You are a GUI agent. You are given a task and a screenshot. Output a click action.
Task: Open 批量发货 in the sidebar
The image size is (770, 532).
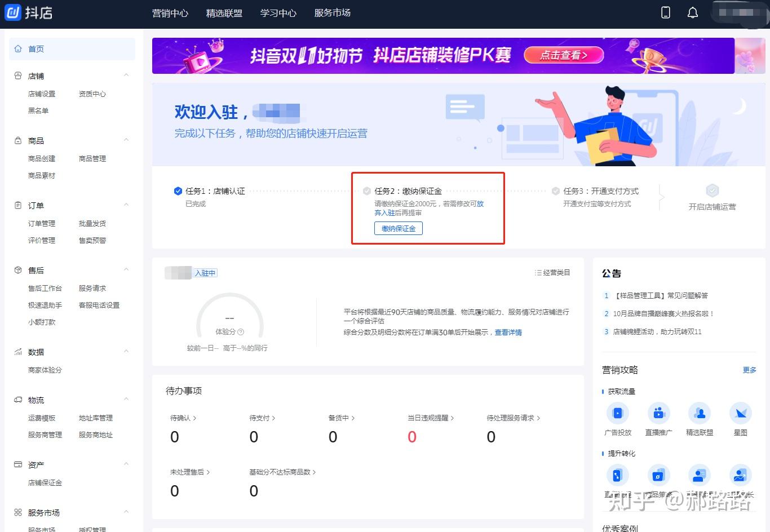92,224
